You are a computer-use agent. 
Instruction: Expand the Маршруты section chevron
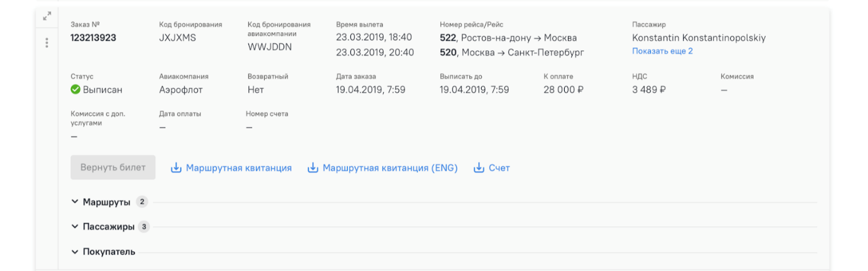pos(75,202)
